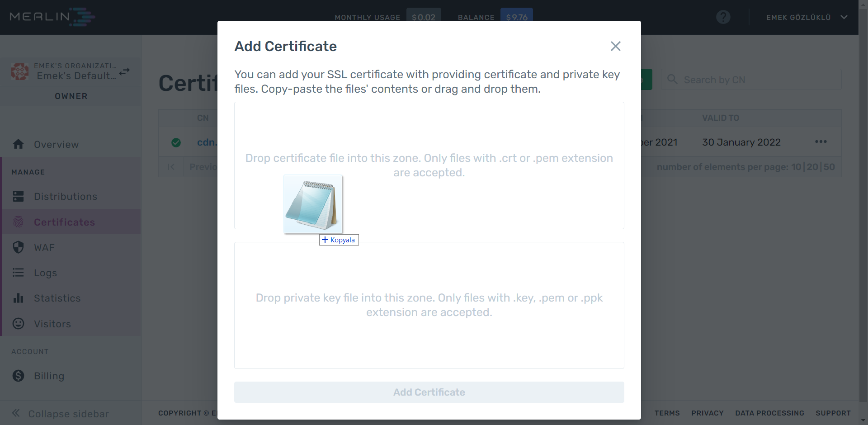Click the Billing dollar icon
868x425 pixels.
pos(18,376)
